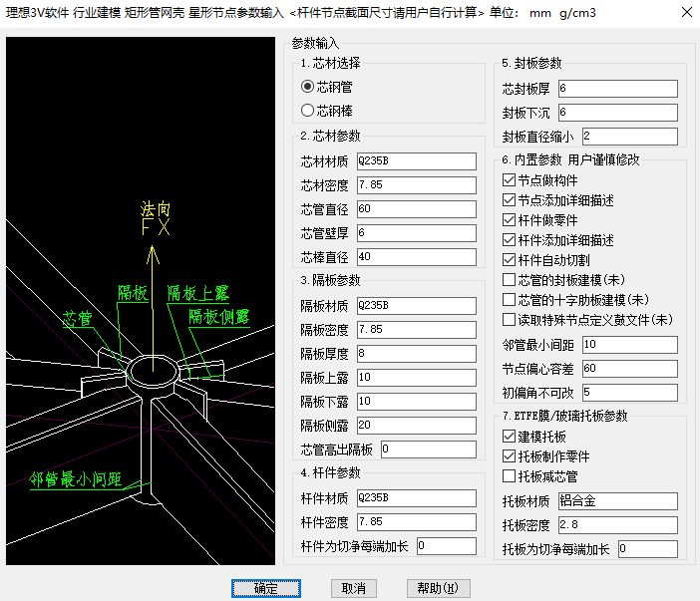
Task: Click the 芯材密度 input field
Action: tap(417, 185)
